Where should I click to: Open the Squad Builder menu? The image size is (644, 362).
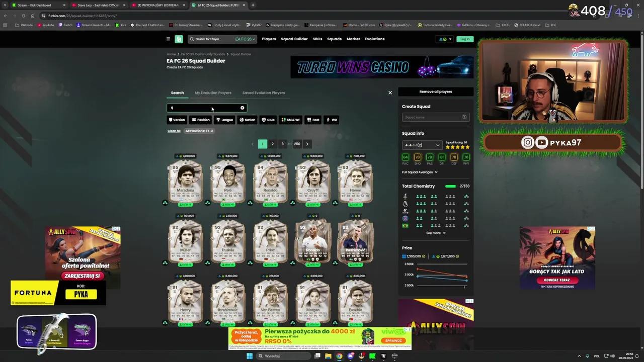(x=294, y=39)
